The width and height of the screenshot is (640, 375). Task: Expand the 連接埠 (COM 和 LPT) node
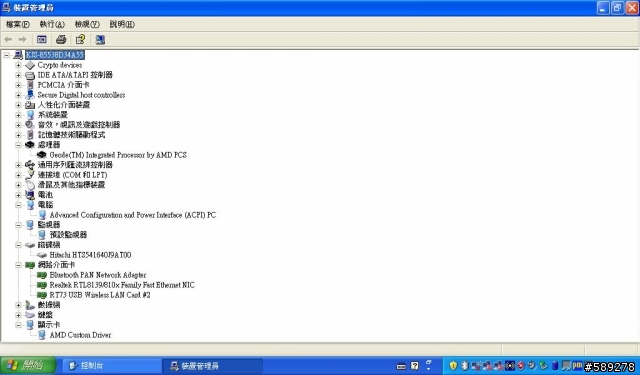coord(18,175)
